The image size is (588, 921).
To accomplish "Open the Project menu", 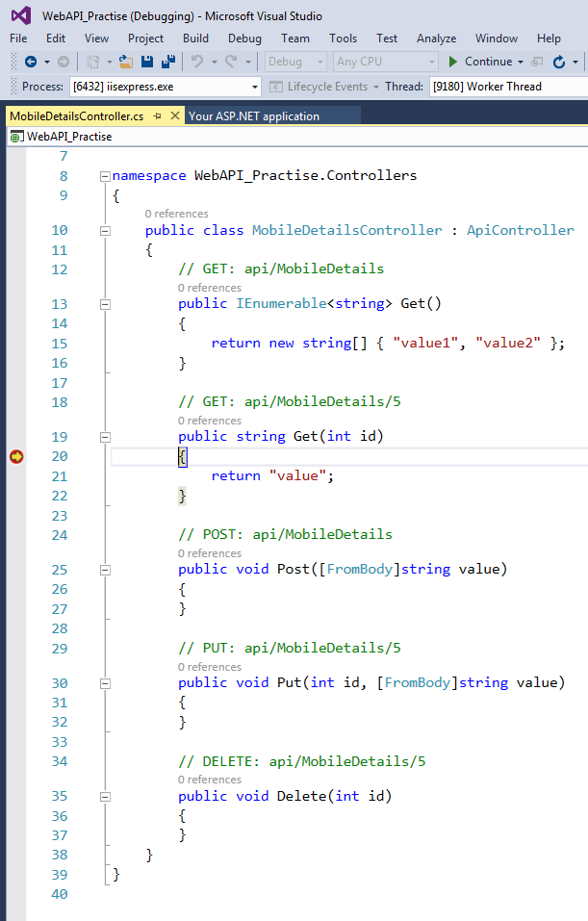I will [145, 38].
